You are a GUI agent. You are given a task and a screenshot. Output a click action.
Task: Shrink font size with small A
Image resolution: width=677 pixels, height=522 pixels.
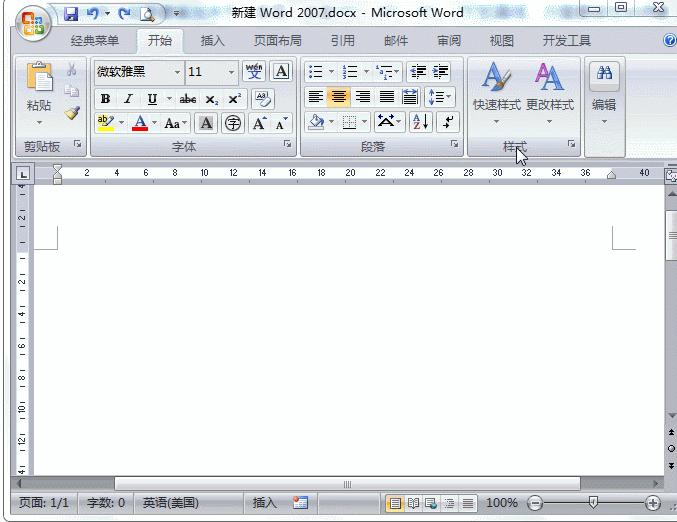(282, 123)
